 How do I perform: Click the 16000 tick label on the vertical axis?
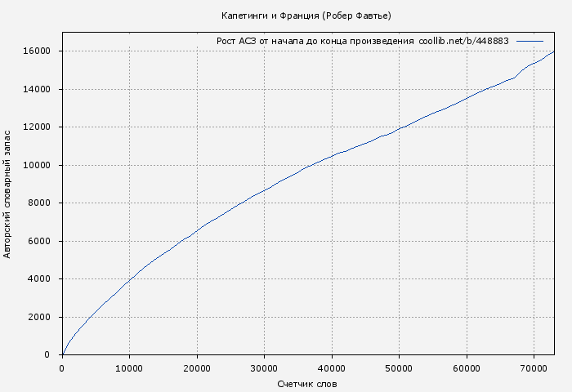[x=38, y=51]
